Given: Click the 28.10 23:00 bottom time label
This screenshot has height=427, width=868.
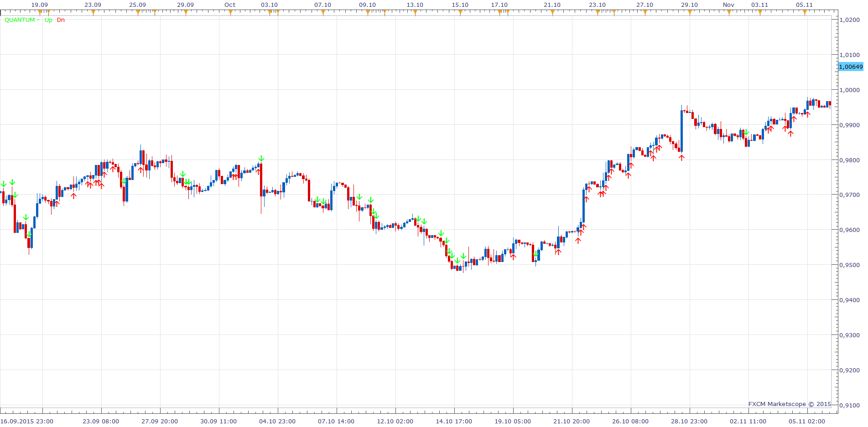Looking at the screenshot, I should 689,421.
